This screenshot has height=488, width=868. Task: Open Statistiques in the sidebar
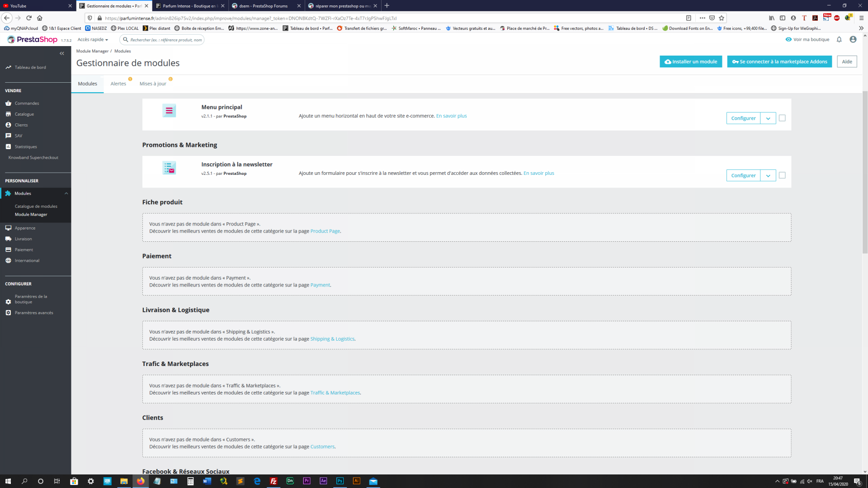26,147
